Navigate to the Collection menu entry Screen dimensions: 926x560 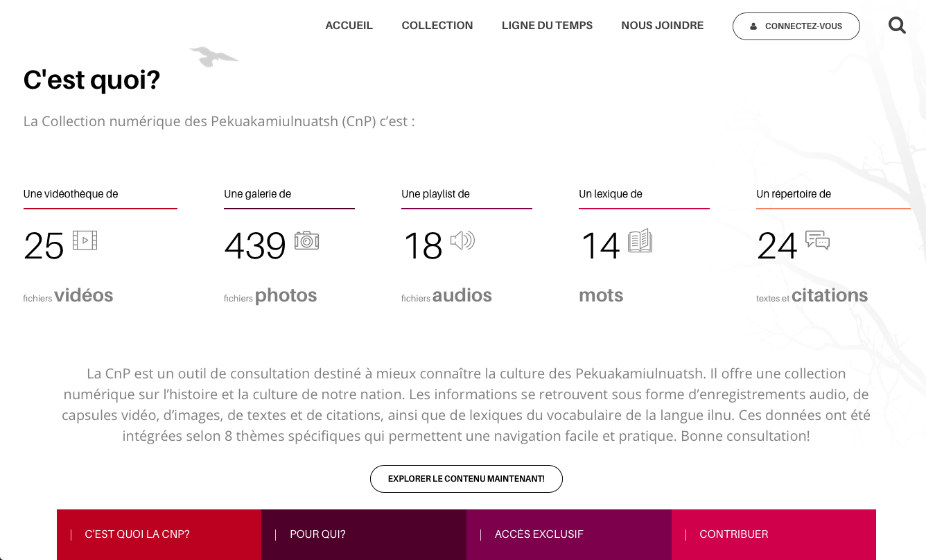437,25
